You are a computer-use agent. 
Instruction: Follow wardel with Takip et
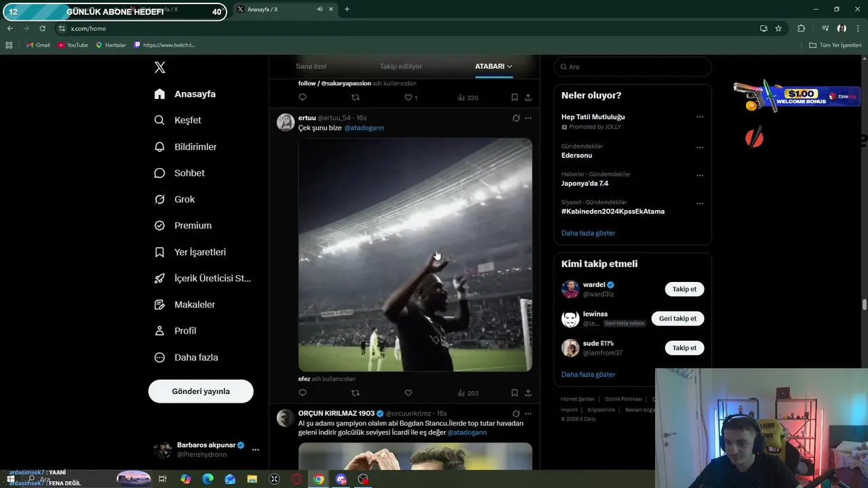click(x=684, y=289)
